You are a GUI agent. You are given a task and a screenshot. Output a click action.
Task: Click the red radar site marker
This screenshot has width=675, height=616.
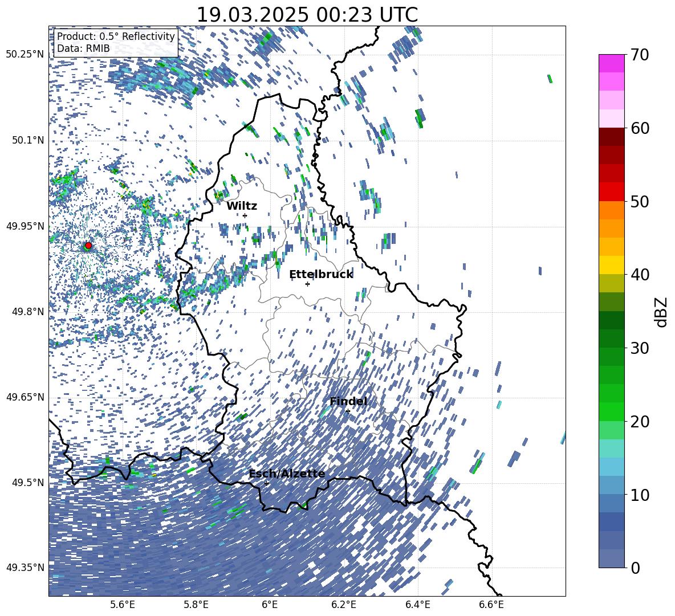(88, 246)
